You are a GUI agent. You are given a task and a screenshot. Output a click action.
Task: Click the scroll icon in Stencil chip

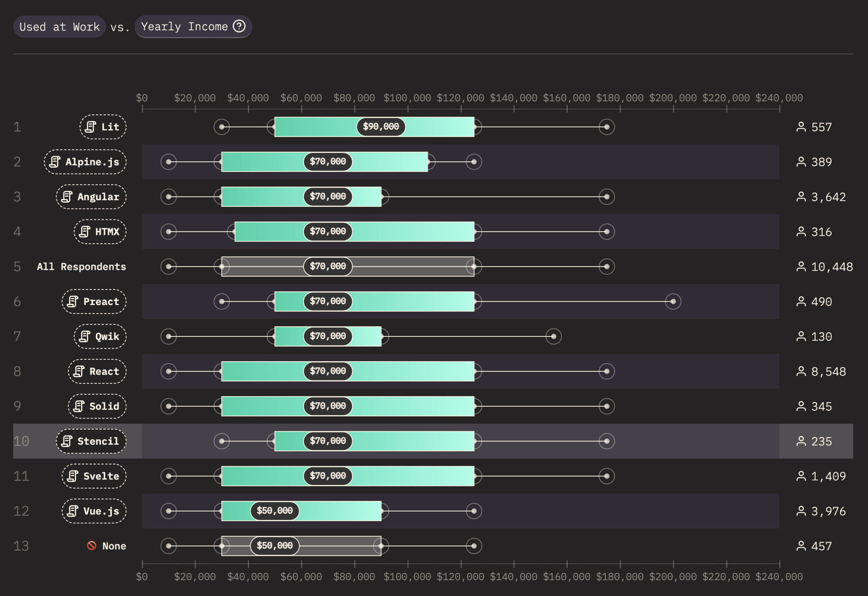pos(67,441)
